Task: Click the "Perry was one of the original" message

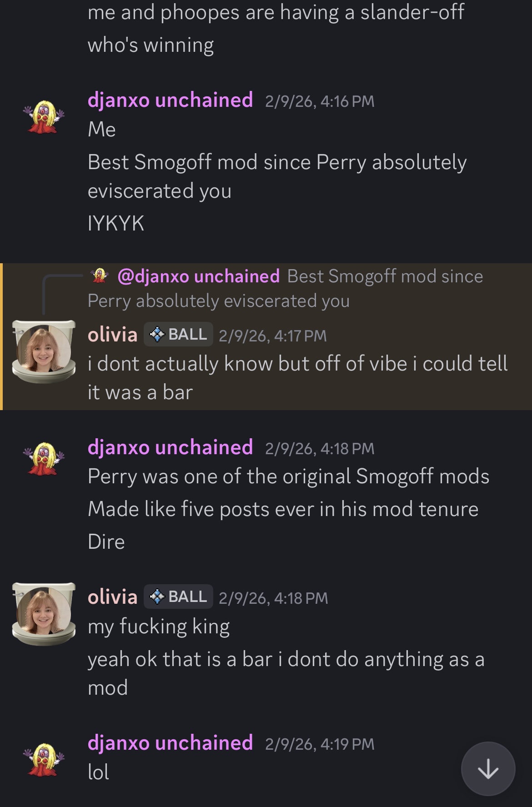Action: point(288,476)
